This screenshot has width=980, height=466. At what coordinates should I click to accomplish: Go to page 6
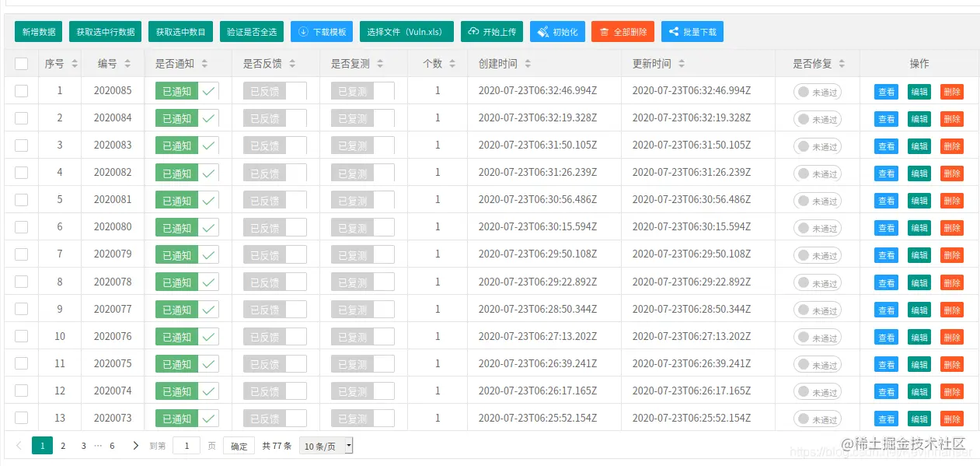coord(112,446)
